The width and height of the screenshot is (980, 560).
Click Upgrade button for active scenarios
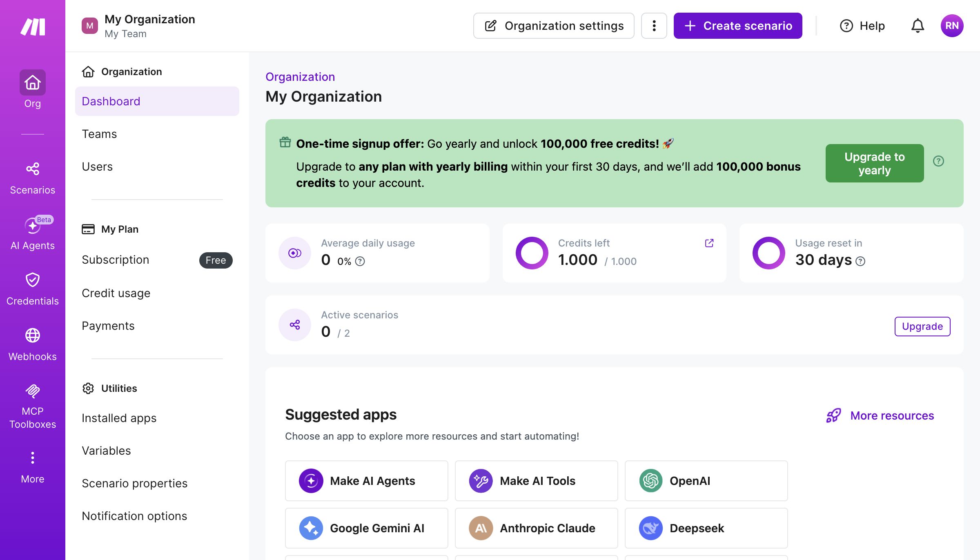(x=922, y=327)
